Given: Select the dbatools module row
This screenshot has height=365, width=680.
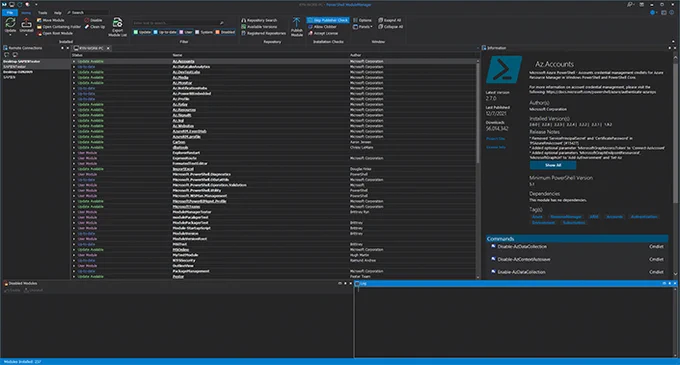Looking at the screenshot, I should [274, 147].
